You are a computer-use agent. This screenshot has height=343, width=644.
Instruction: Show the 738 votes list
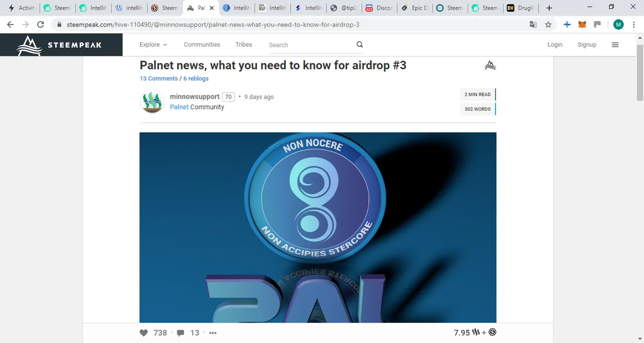point(160,333)
